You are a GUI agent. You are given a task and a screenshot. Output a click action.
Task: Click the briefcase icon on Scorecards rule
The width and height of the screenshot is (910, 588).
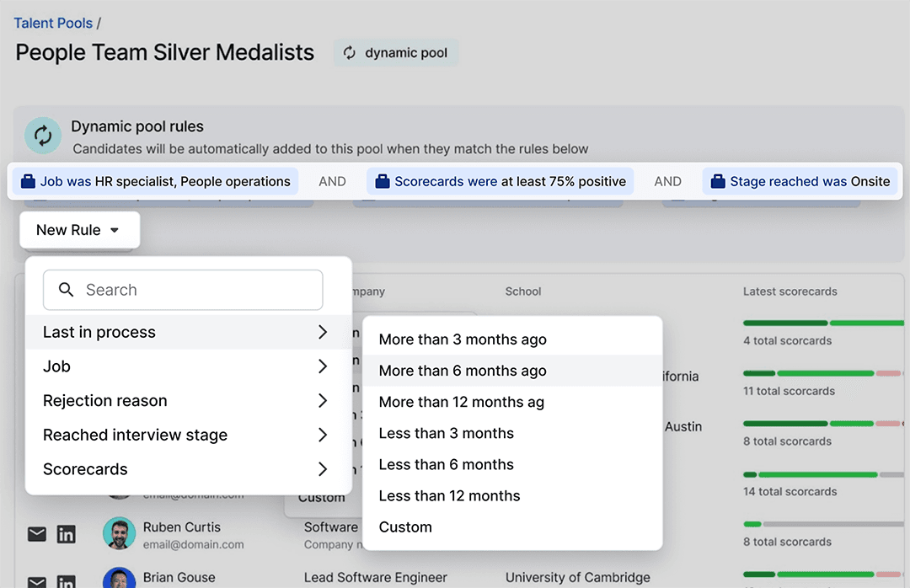click(x=383, y=181)
